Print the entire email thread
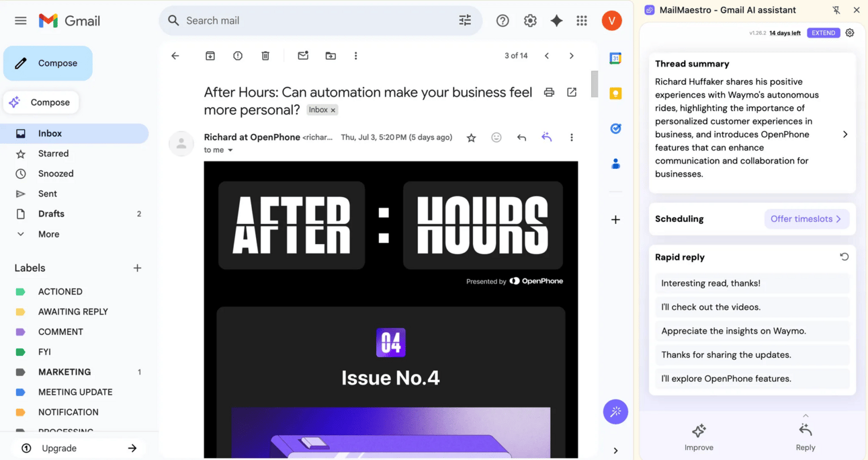The height and width of the screenshot is (460, 868). pyautogui.click(x=549, y=92)
